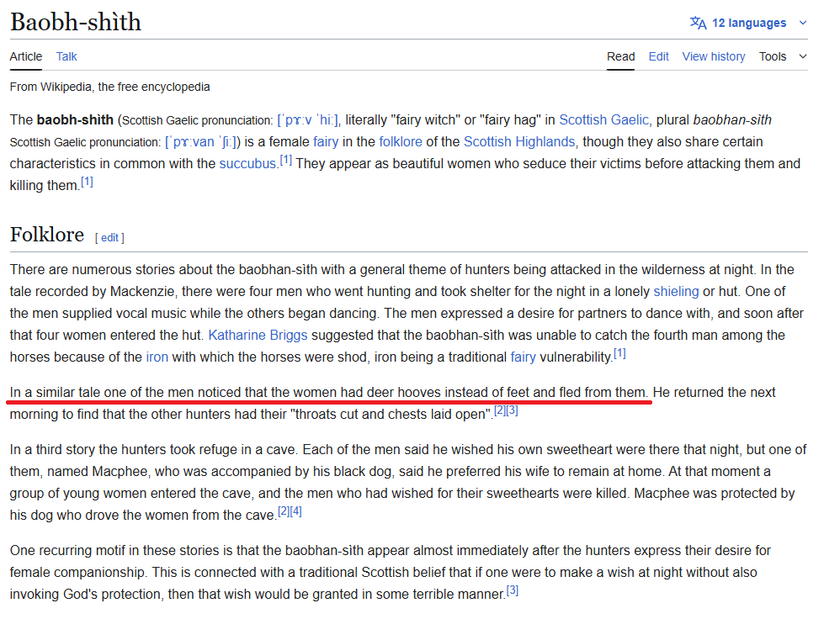
Task: Click the Baobh-shìth page title
Action: pos(76,22)
